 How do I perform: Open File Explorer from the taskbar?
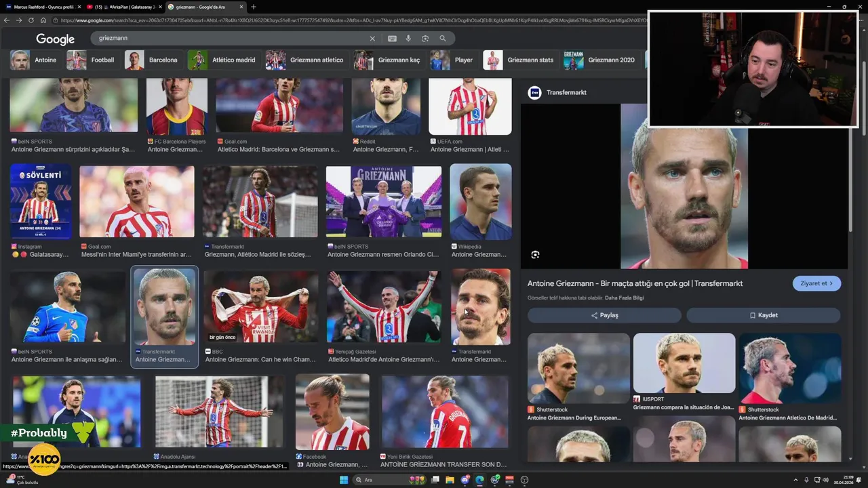450,480
